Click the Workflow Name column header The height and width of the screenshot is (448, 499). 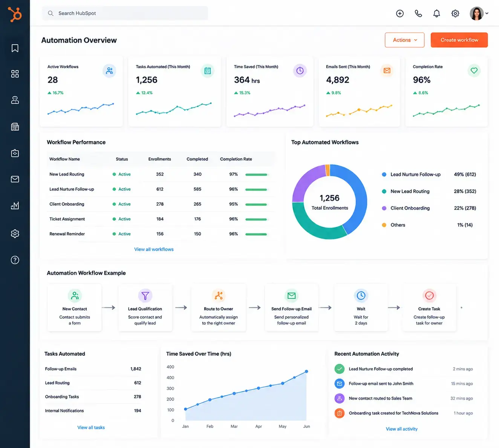point(64,159)
